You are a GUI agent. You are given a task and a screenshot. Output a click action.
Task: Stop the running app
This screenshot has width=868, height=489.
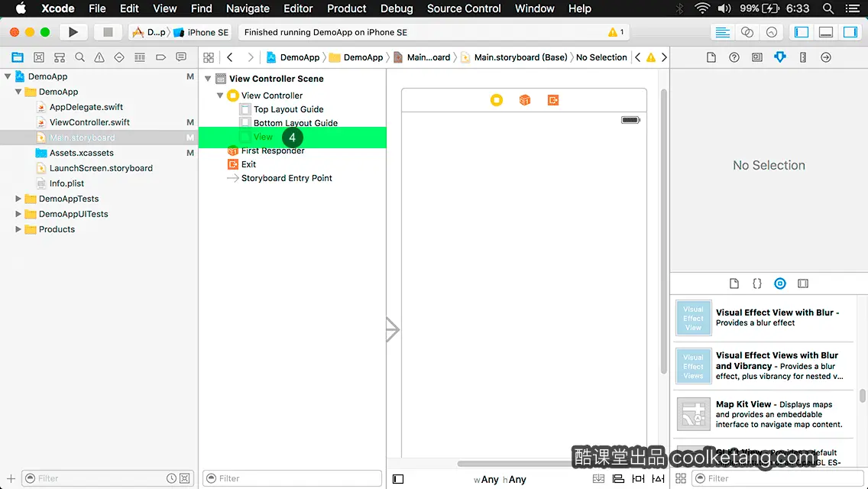(x=108, y=32)
